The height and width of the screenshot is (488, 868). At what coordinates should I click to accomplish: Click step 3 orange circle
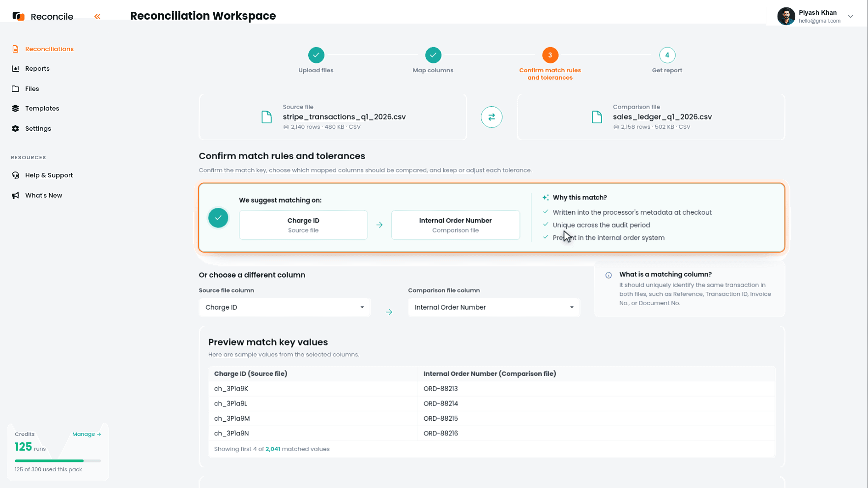coord(550,55)
